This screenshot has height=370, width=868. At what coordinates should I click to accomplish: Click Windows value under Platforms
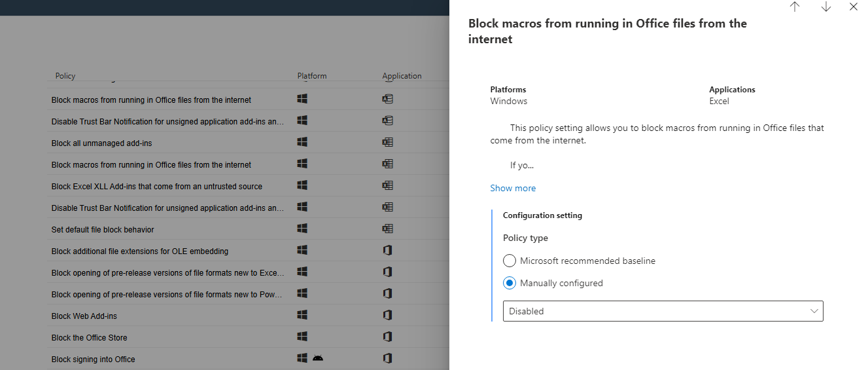click(x=509, y=102)
